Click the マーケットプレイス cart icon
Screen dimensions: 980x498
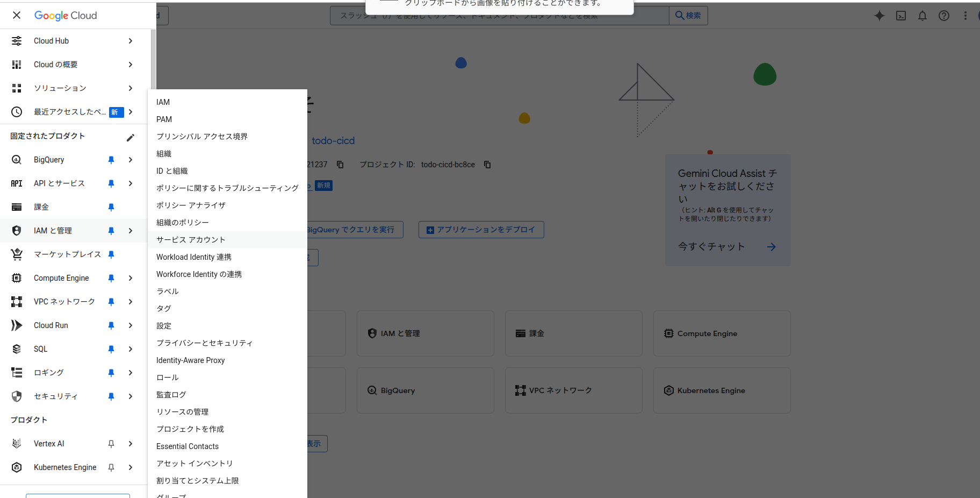(x=17, y=254)
